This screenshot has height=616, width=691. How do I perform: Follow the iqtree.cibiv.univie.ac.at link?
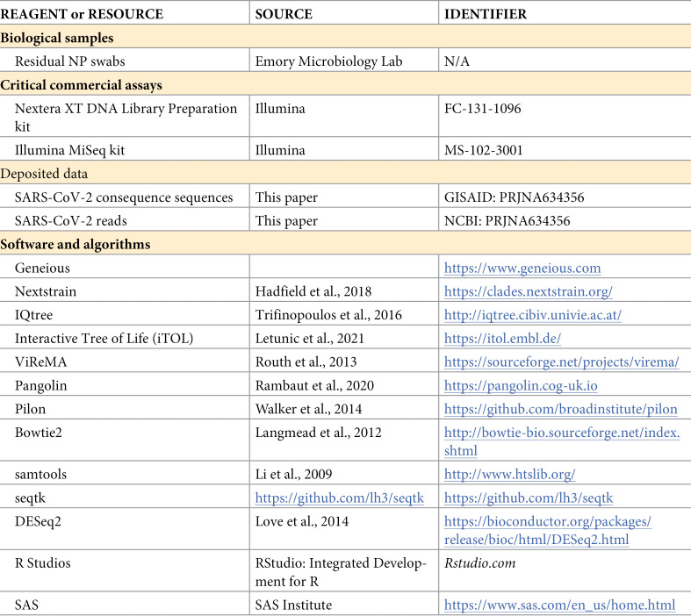[533, 315]
